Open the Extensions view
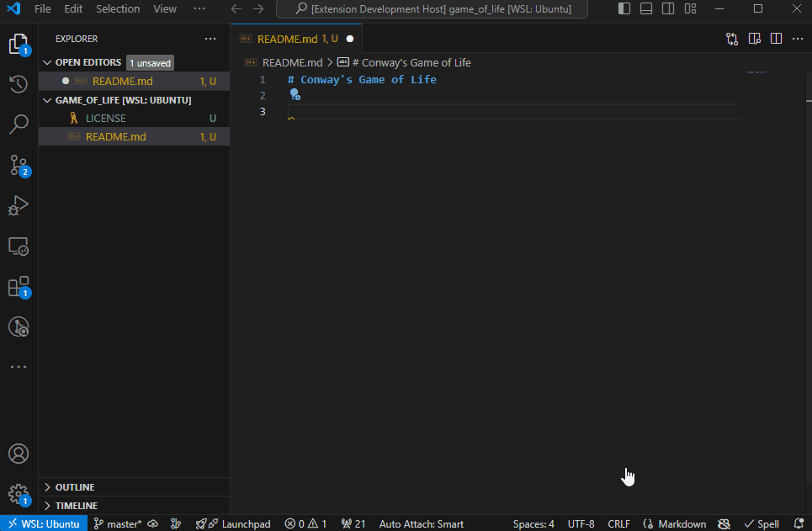The width and height of the screenshot is (812, 531). (19, 286)
